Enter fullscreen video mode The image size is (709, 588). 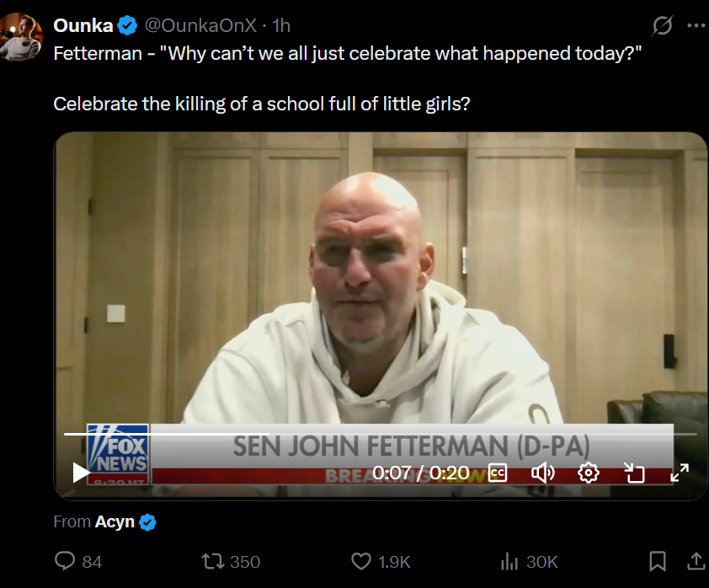(x=680, y=473)
